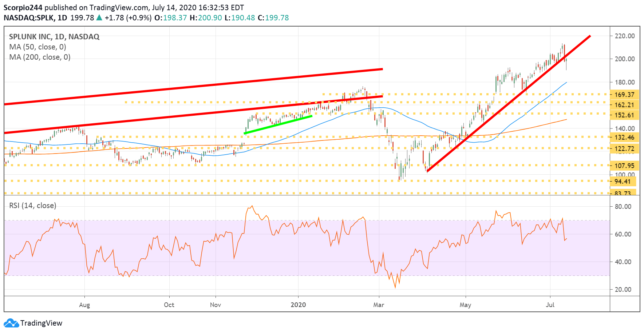Click the Jul label on time axis
644x334 pixels.
550,305
